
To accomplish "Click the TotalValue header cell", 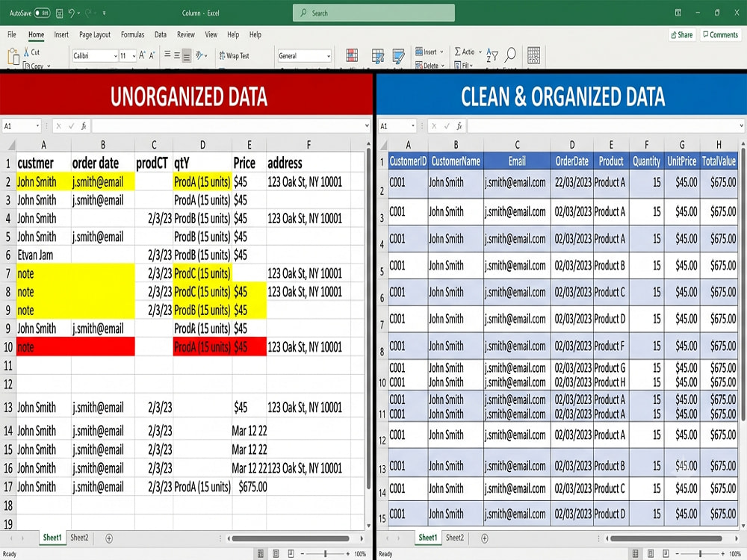I will [x=719, y=161].
